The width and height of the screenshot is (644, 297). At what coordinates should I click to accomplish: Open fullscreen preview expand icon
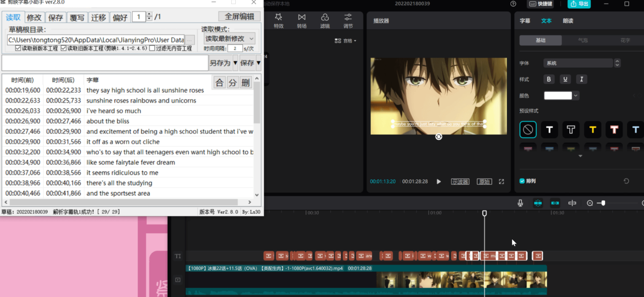click(501, 182)
